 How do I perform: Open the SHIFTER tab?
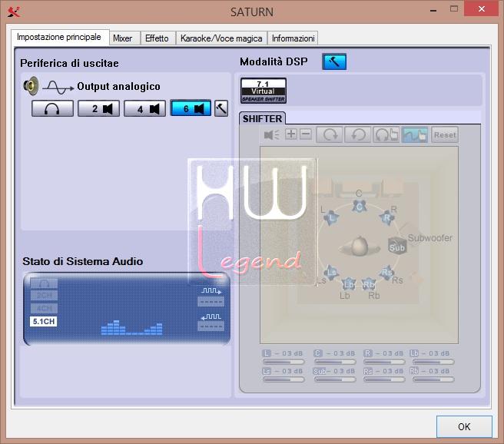pos(262,118)
